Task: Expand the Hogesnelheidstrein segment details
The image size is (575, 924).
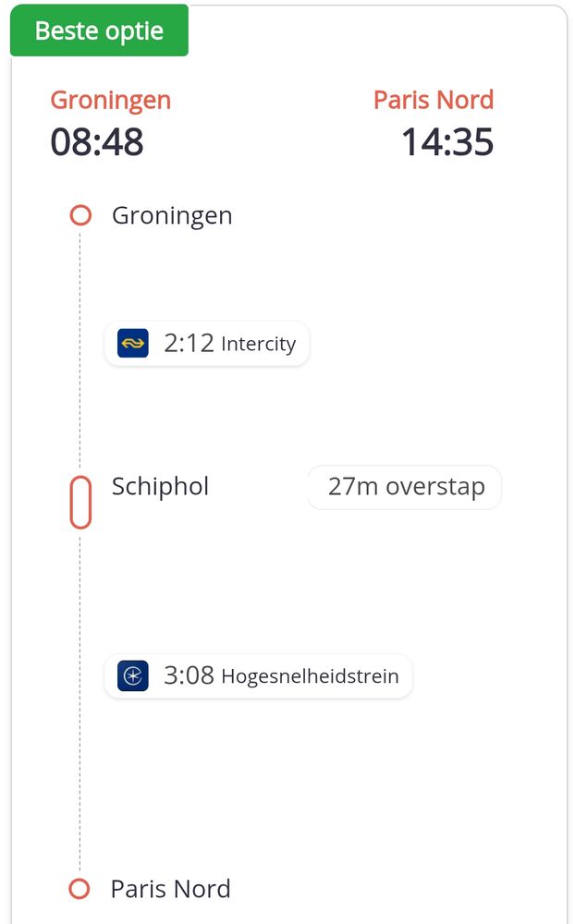Action: (x=258, y=675)
